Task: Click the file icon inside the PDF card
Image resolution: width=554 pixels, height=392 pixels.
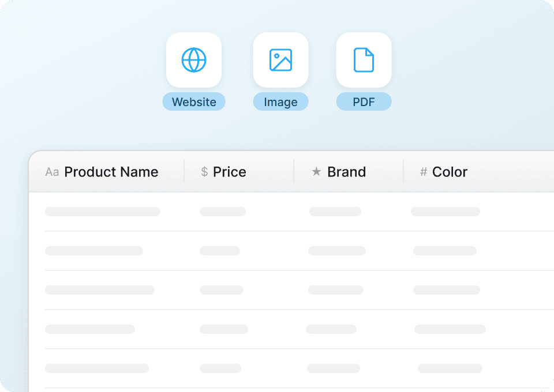Action: pos(364,59)
